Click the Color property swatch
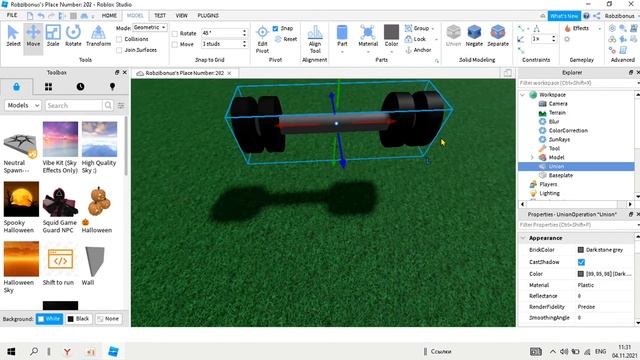 tap(581, 274)
